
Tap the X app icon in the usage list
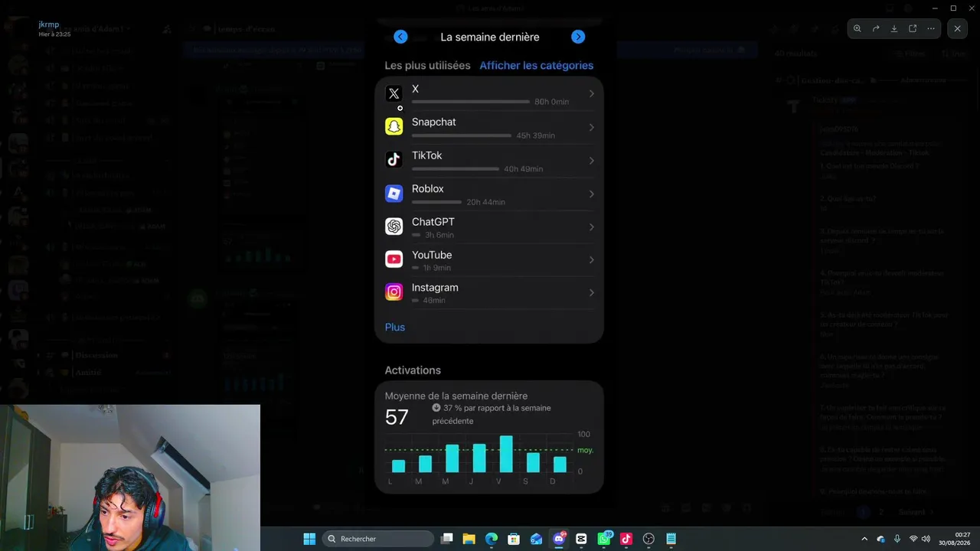[x=394, y=94]
